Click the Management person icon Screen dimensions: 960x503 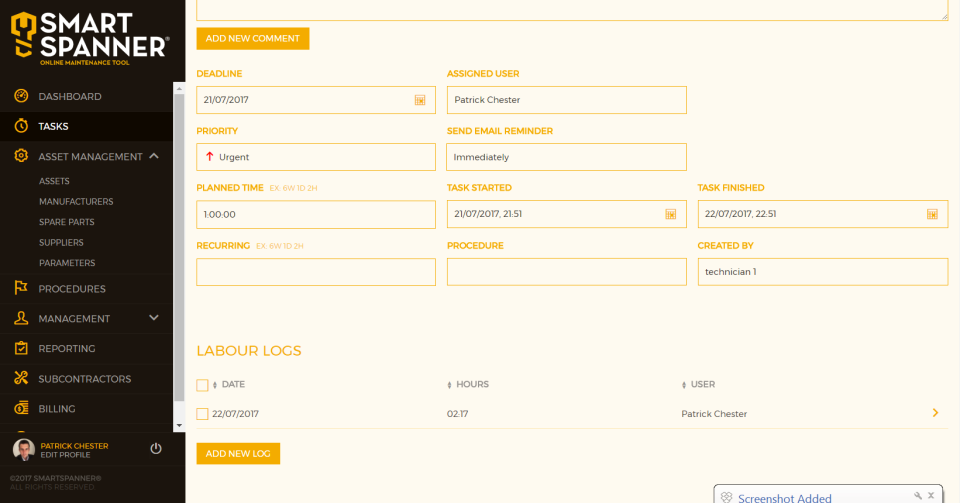tap(21, 318)
